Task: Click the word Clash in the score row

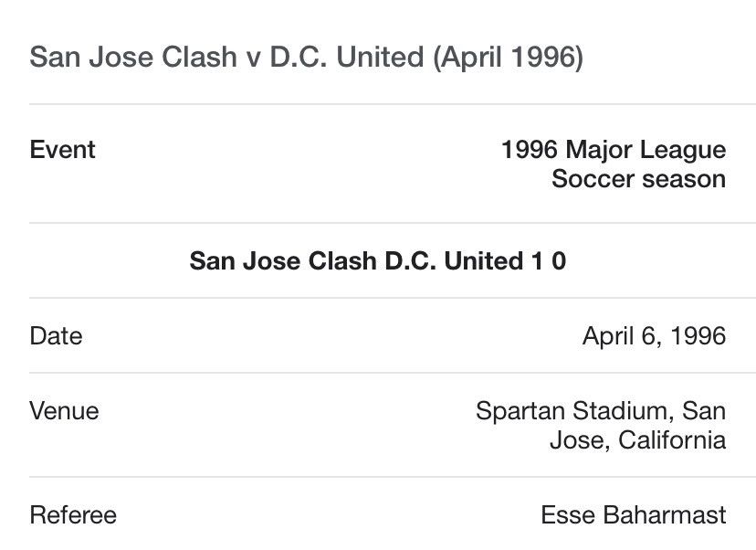Action: click(343, 261)
